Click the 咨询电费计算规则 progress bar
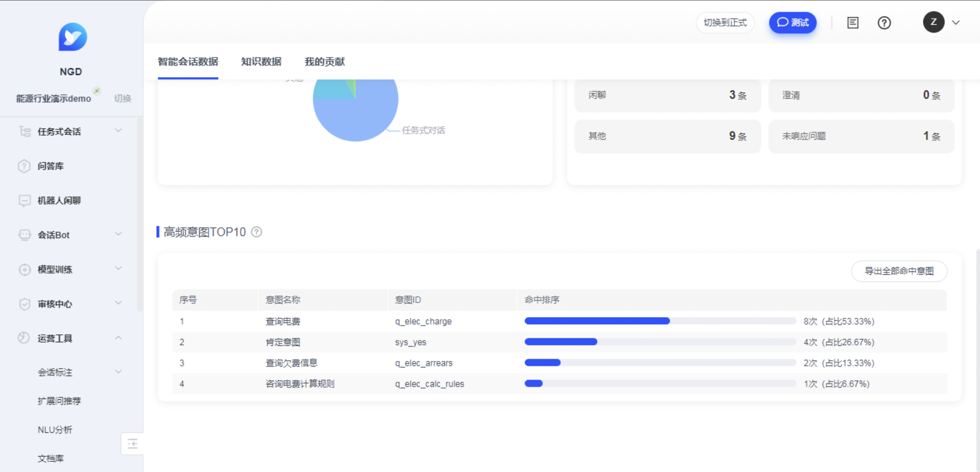The width and height of the screenshot is (980, 472). (660, 383)
